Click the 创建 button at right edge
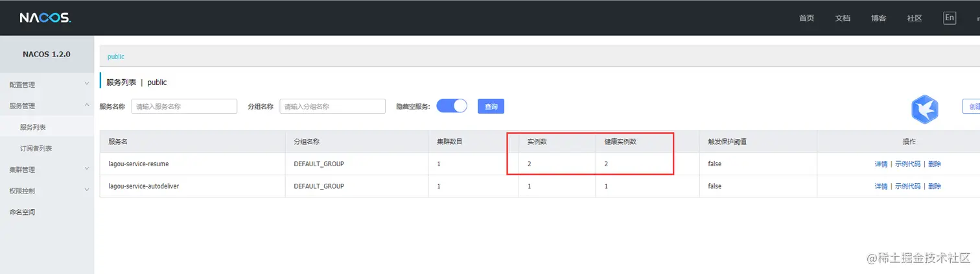Screen dimensions: 980x274 972,106
